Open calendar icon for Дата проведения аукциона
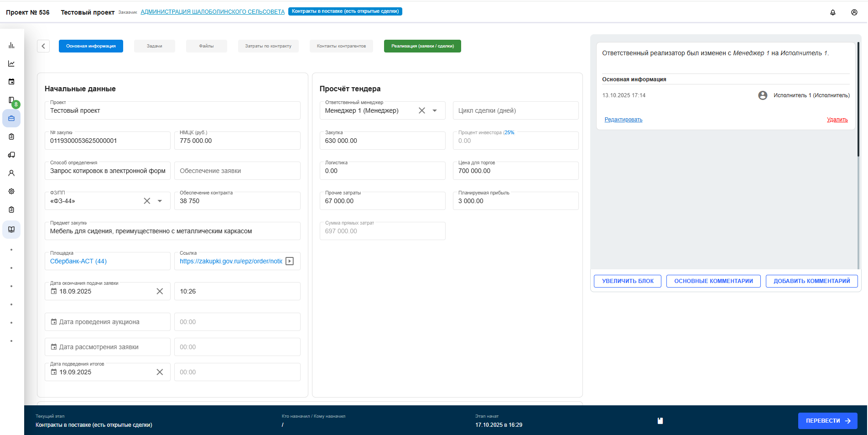 pos(54,322)
